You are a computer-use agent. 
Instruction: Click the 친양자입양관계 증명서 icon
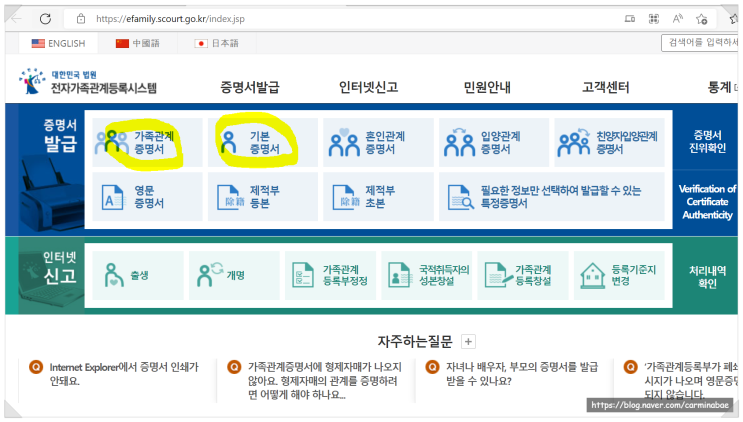pyautogui.click(x=574, y=143)
